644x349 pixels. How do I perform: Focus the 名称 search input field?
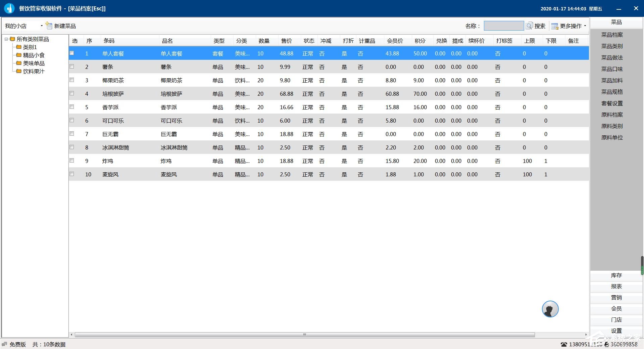pyautogui.click(x=504, y=26)
